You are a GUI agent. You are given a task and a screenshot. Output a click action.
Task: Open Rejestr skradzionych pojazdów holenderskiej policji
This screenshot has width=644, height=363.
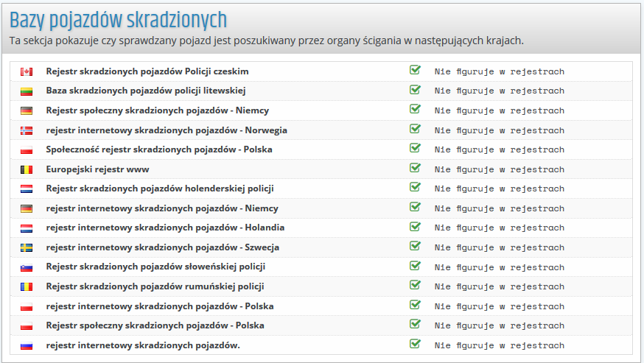click(x=160, y=188)
